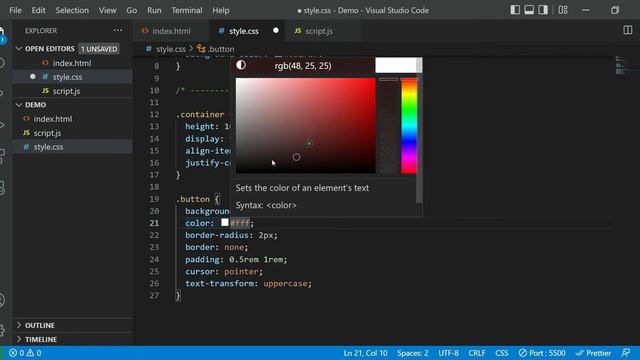
Task: Click style.css in the breadcrumb
Action: click(171, 49)
